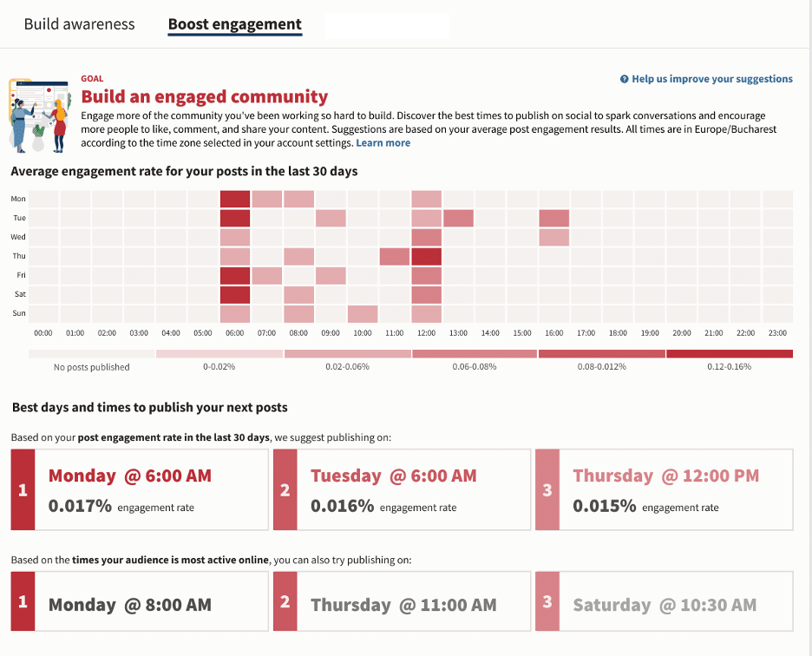This screenshot has width=812, height=656.
Task: Open the Boost engagement tab
Action: coord(234,24)
